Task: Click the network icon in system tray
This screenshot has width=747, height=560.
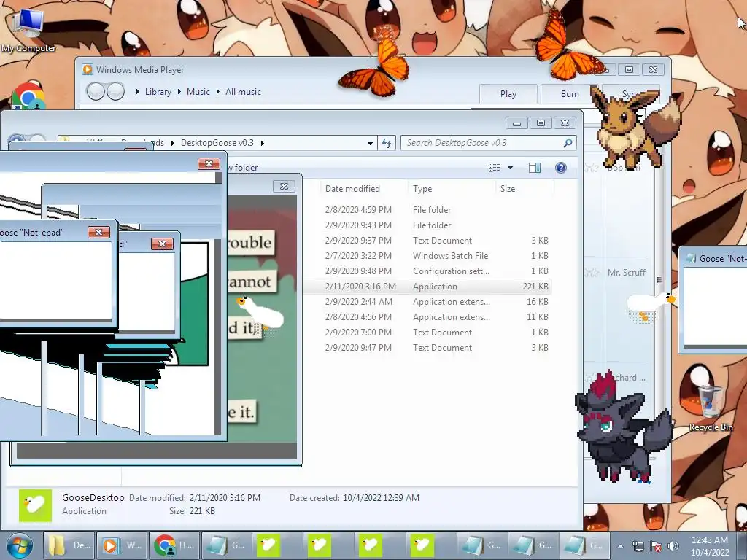Action: click(x=638, y=546)
